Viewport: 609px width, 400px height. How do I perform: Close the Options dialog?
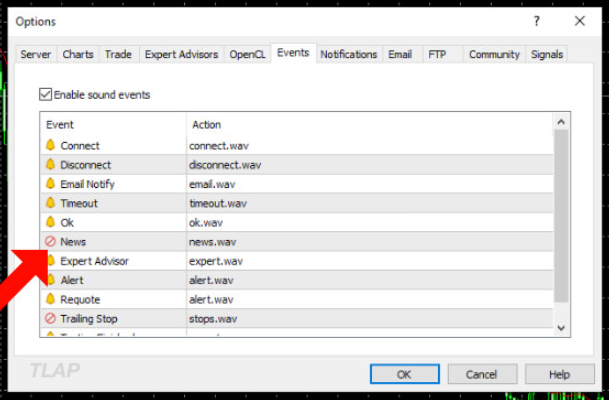[580, 21]
